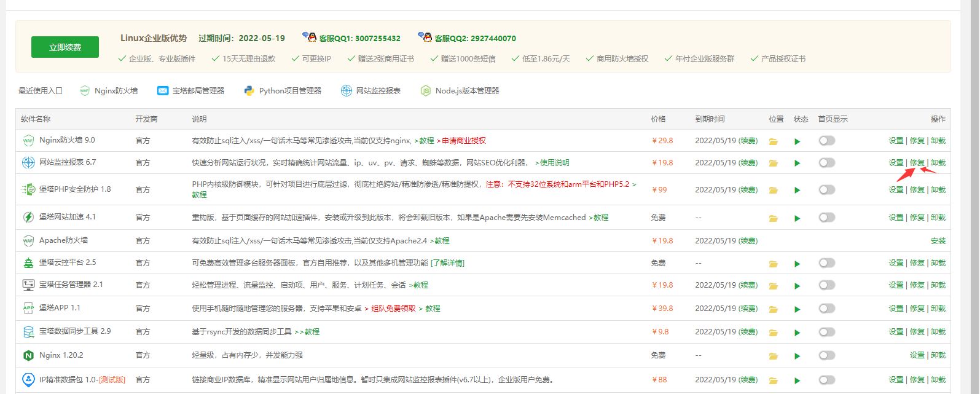Viewport: 980px width, 394px height.
Task: Click status play icon for 网站监控报表 6.7
Action: coord(798,164)
